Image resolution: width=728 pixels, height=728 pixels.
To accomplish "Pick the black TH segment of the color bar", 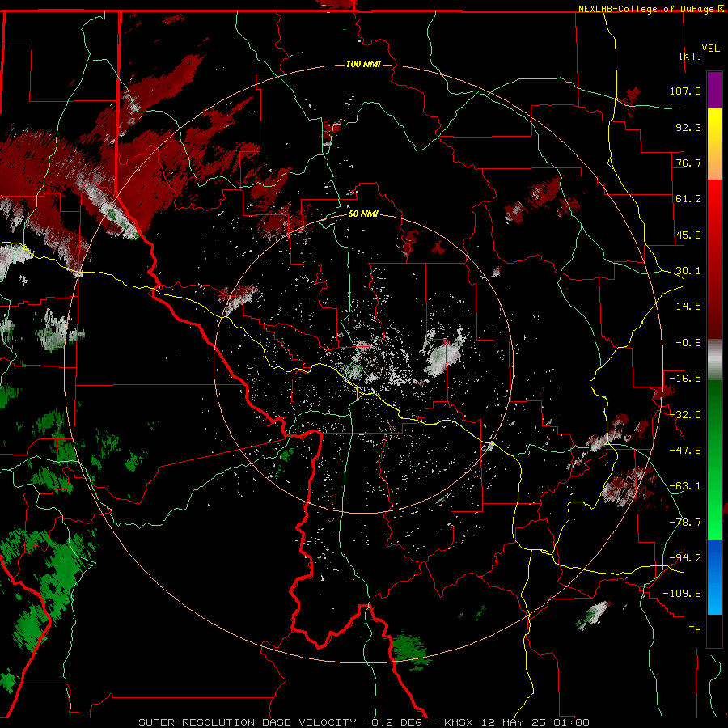I will tap(714, 630).
